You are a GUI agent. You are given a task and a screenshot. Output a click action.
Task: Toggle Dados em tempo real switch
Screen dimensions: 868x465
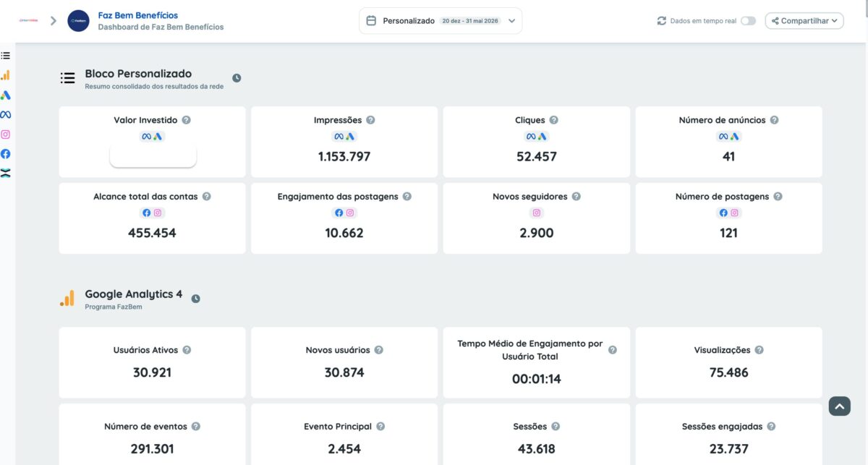[748, 21]
